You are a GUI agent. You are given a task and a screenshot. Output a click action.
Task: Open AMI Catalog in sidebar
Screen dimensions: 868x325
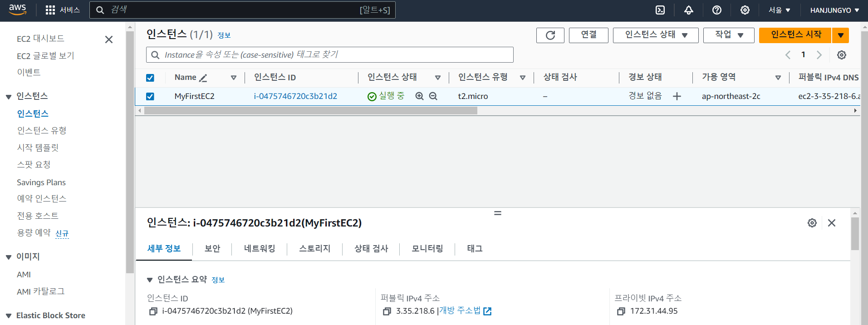coord(41,291)
